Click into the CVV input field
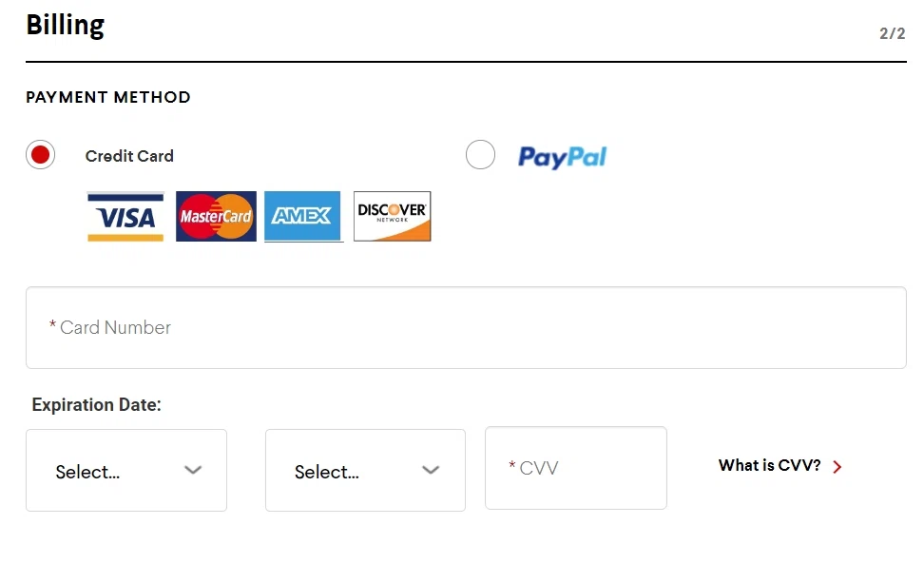 pyautogui.click(x=576, y=468)
